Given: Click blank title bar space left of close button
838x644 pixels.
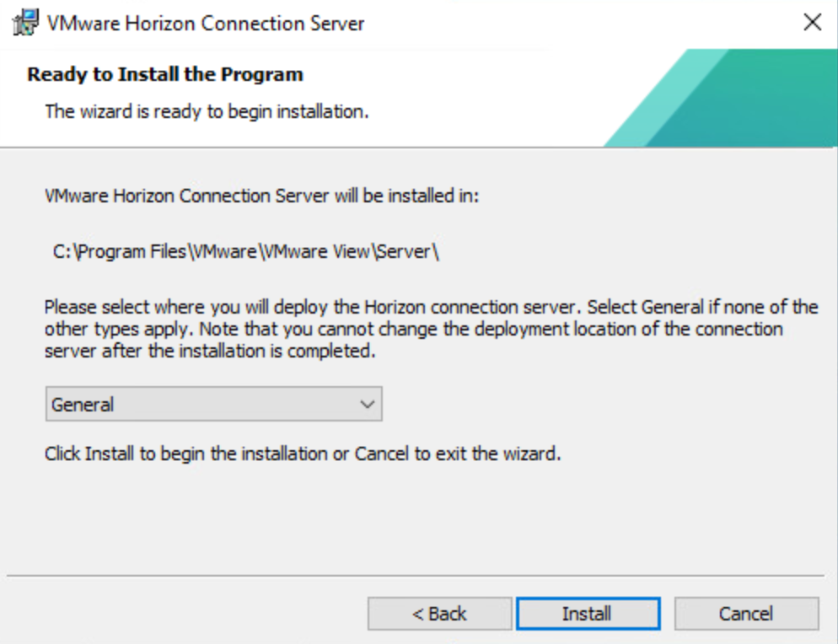Looking at the screenshot, I should click(x=590, y=23).
